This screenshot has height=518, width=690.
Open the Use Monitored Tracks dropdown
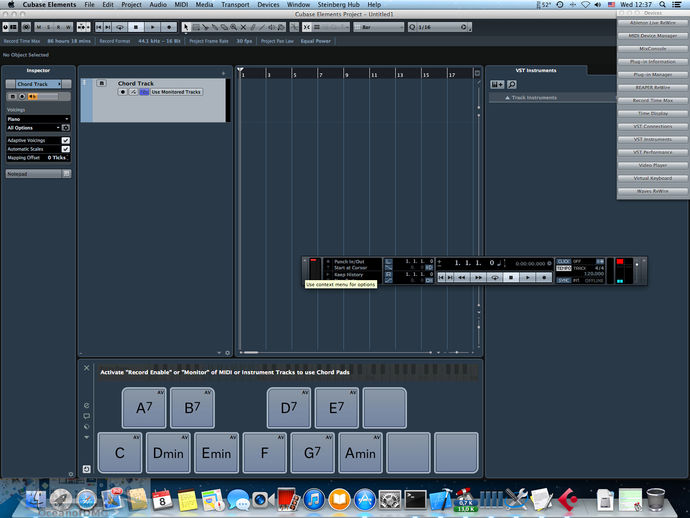[x=176, y=92]
